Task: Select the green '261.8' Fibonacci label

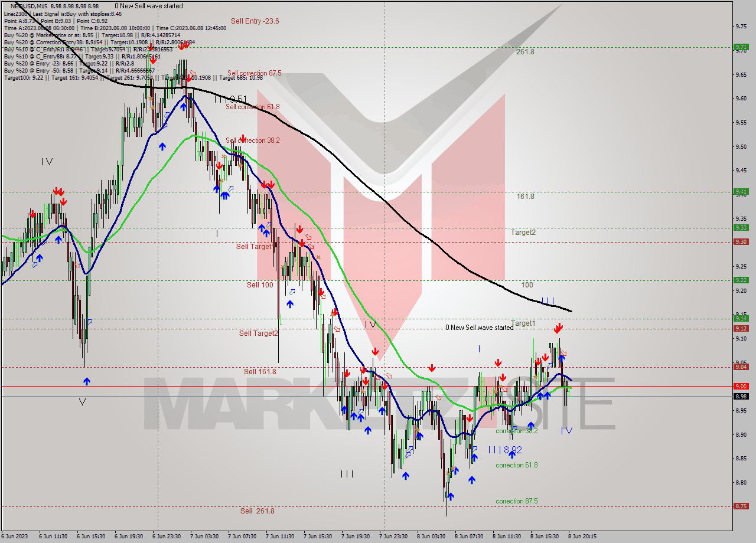Action: [x=524, y=52]
